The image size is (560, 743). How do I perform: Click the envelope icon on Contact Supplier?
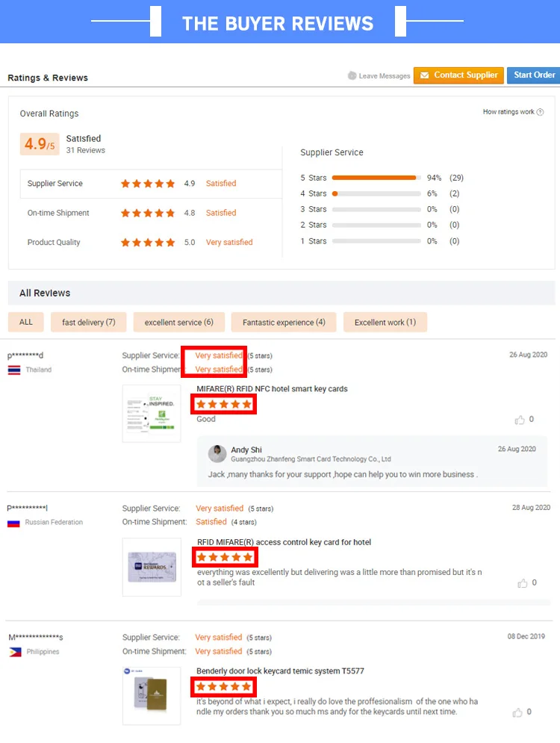coord(425,75)
